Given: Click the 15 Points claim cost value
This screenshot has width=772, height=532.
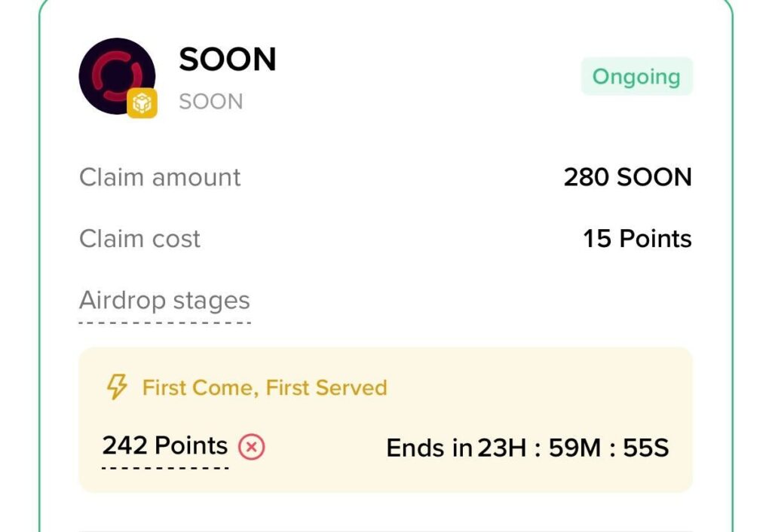Looking at the screenshot, I should pos(637,239).
